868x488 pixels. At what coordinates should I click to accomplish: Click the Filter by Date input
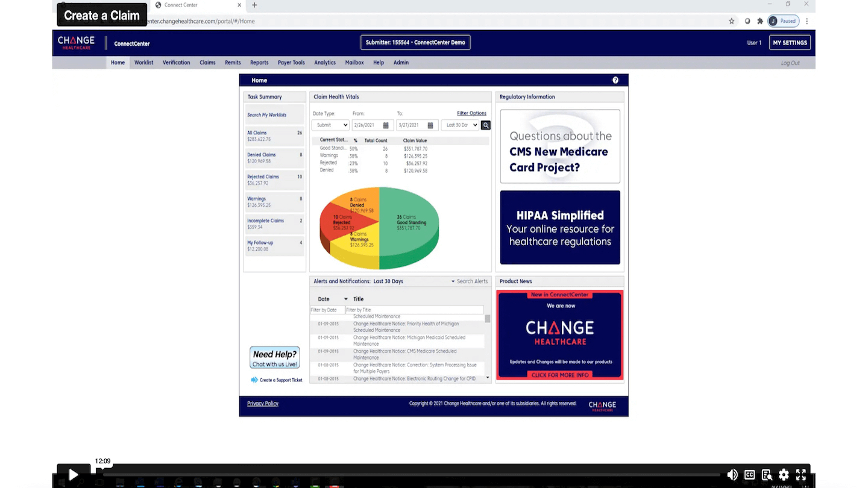(327, 310)
